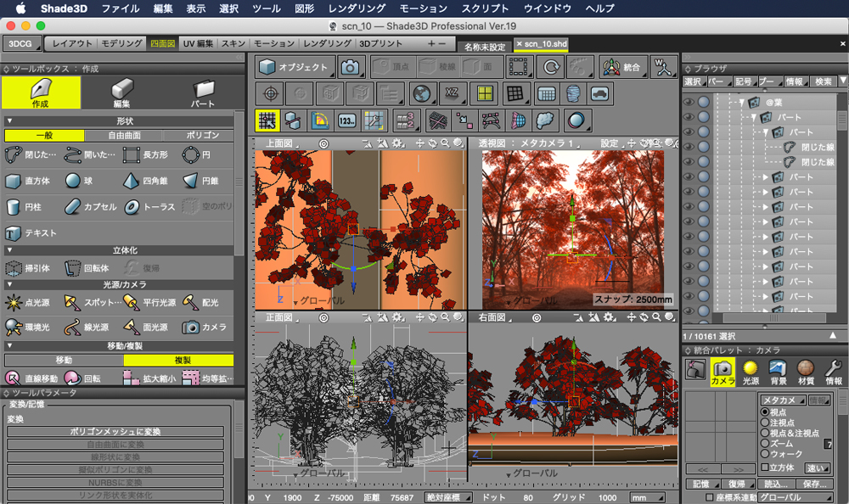The width and height of the screenshot is (849, 504).
Task: Select the 作成 (Create) toolbox tab
Action: [41, 92]
